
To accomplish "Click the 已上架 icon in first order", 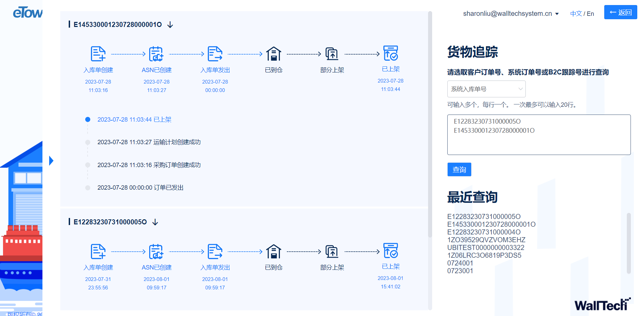I will [x=390, y=53].
